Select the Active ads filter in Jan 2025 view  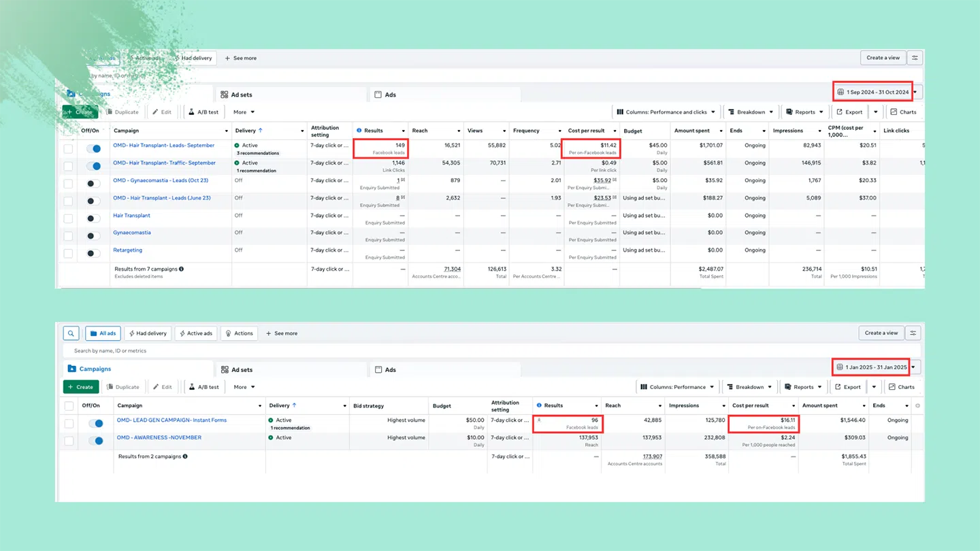pos(196,333)
